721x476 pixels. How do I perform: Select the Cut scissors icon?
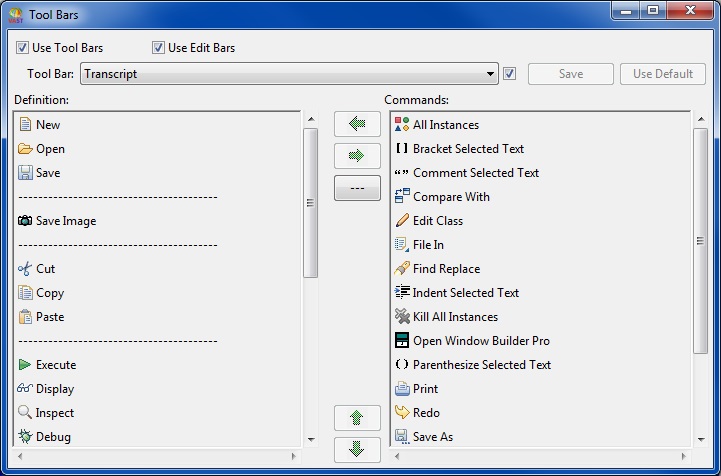click(25, 269)
